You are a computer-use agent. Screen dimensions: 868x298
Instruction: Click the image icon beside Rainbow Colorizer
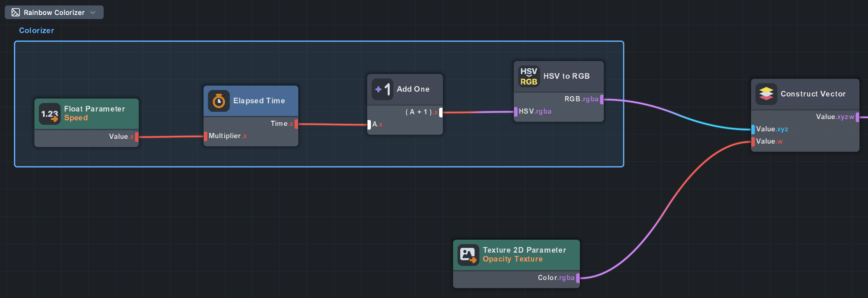point(16,13)
